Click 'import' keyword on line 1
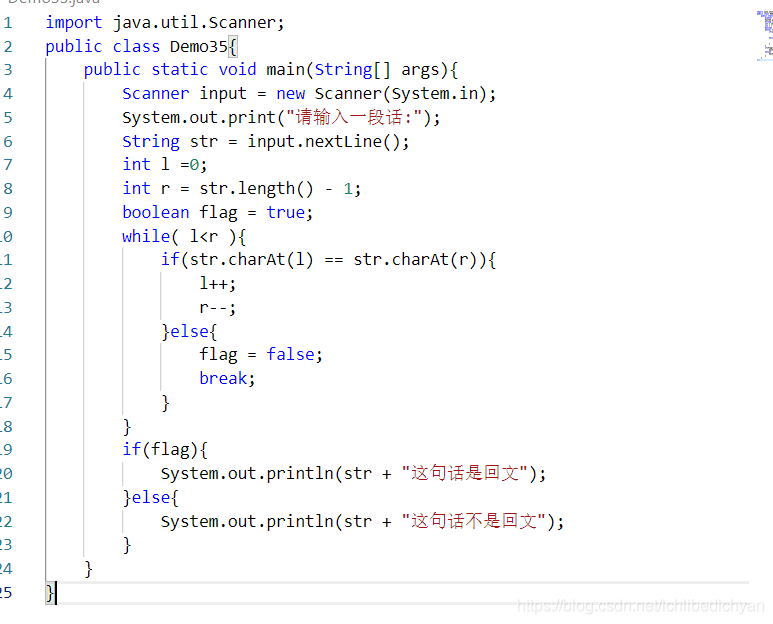773x624 pixels. tap(73, 23)
